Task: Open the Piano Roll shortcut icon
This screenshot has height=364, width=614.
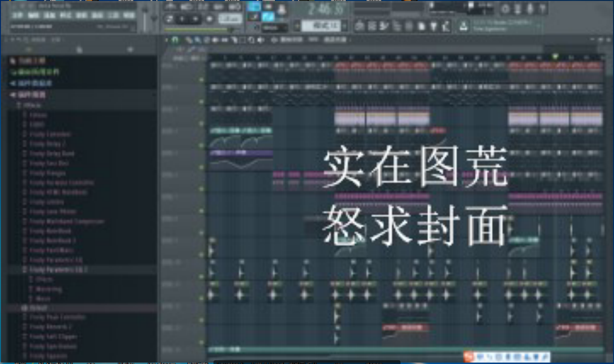Action: (x=372, y=26)
